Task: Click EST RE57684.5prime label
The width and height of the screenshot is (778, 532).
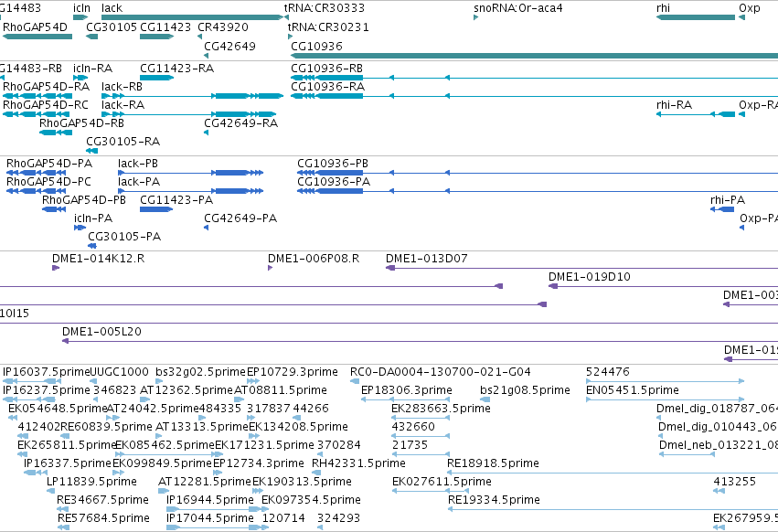Action: click(x=103, y=518)
